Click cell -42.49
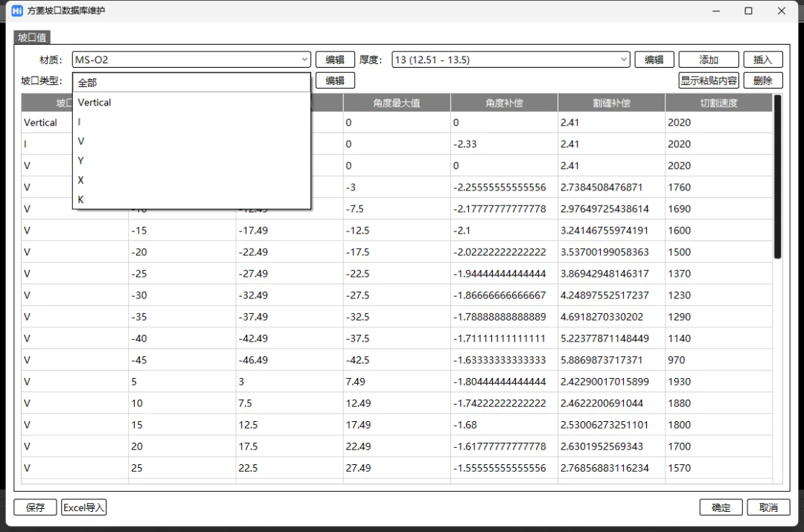Image resolution: width=804 pixels, height=532 pixels. [289, 339]
